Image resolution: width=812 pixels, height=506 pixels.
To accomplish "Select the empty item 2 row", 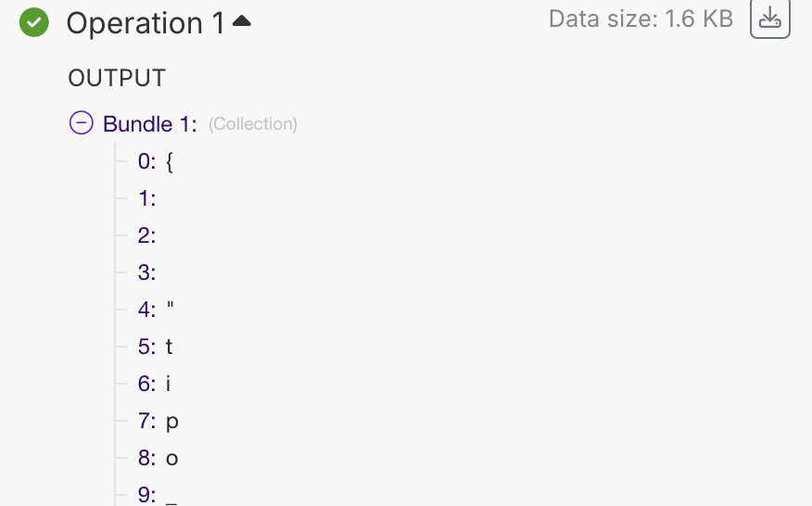I will [146, 235].
